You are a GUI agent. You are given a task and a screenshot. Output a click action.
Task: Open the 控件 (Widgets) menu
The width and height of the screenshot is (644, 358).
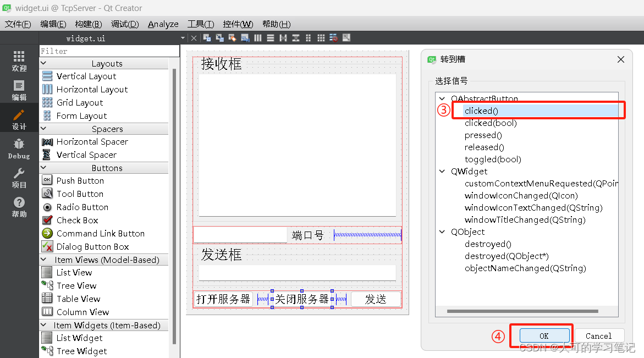click(238, 24)
